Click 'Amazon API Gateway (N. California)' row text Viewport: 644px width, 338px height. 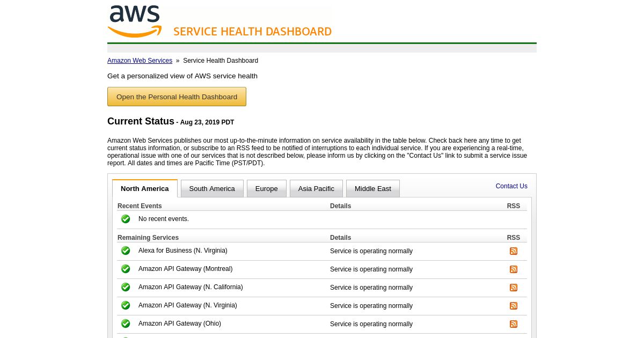(191, 287)
